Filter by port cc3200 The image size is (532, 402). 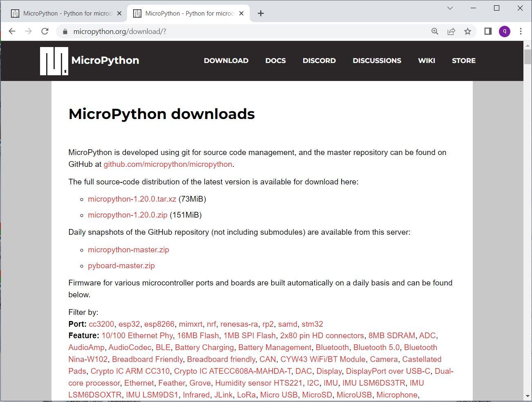(x=101, y=324)
